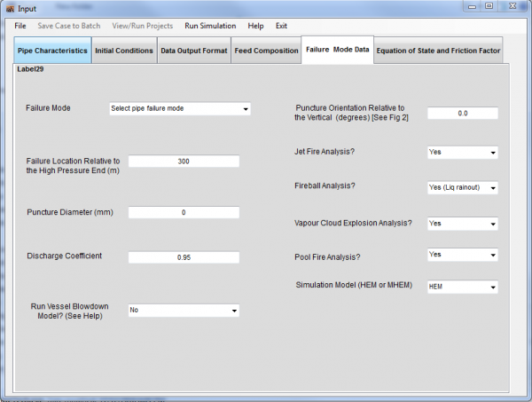The width and height of the screenshot is (532, 402).
Task: Click Save Case to Batch menu
Action: pos(67,26)
